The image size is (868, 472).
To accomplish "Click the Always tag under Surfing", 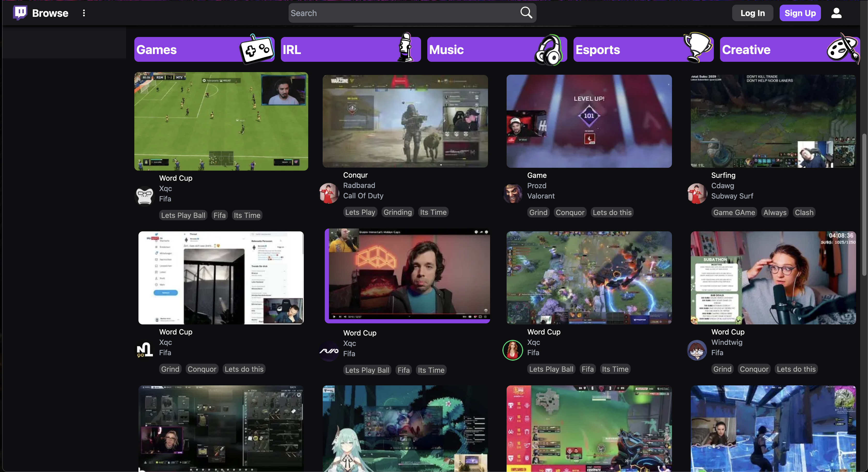I will (775, 212).
